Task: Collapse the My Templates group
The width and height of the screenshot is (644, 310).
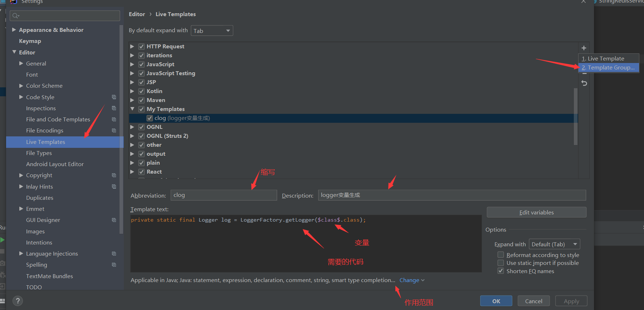Action: pos(132,109)
